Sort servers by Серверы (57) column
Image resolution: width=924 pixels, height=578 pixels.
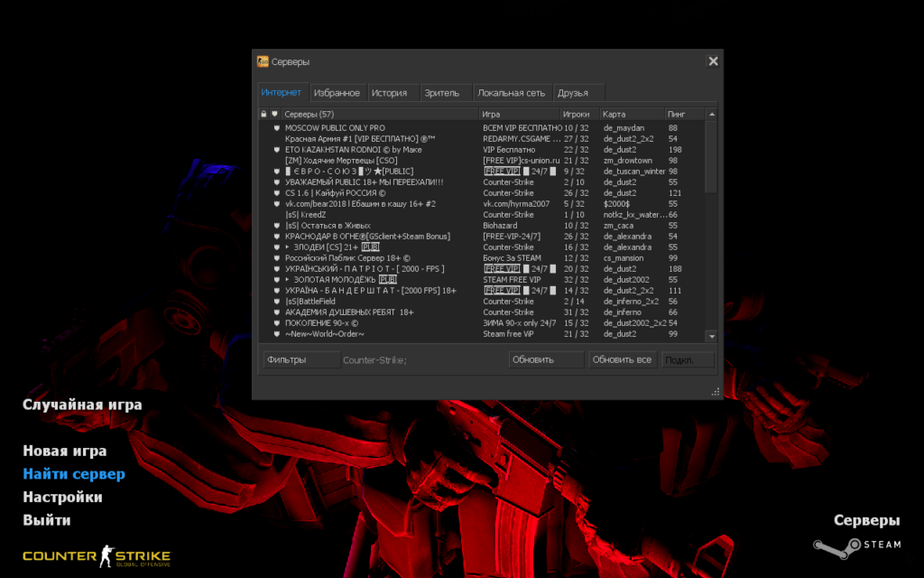tap(380, 114)
